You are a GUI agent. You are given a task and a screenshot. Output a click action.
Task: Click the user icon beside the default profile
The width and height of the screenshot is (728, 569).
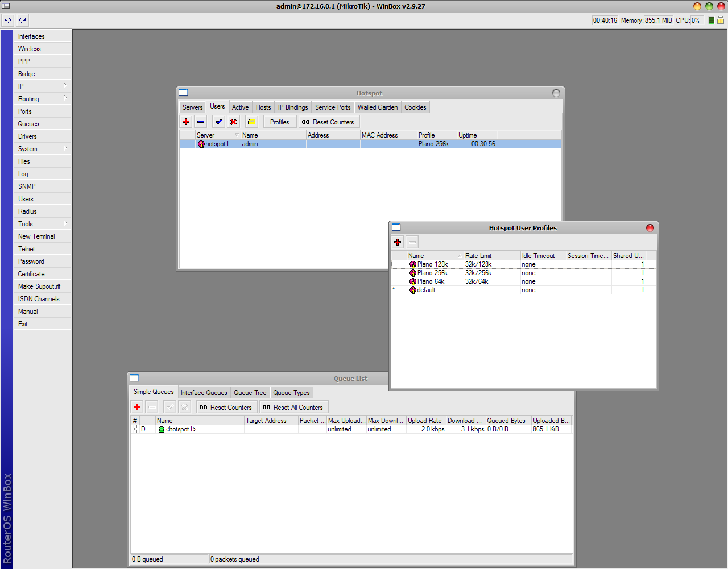(413, 290)
